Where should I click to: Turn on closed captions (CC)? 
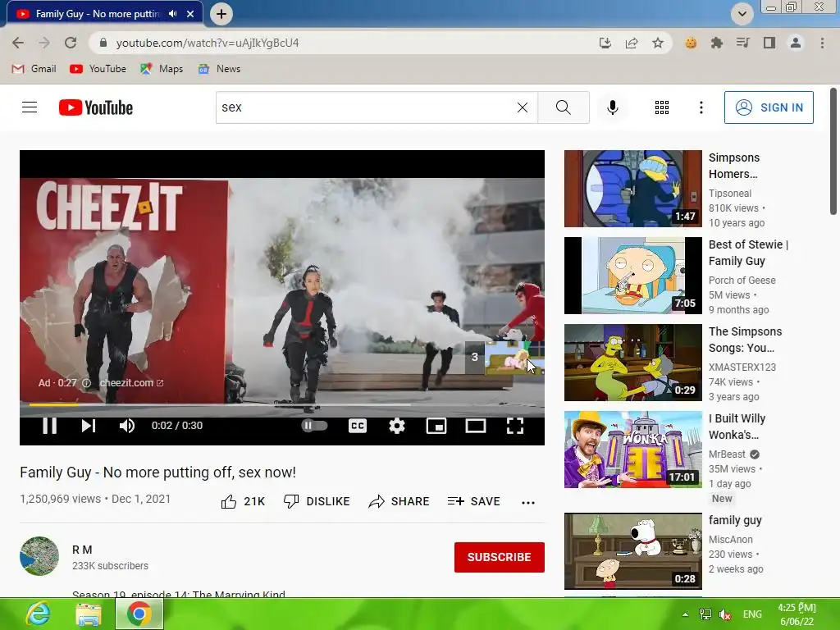(358, 426)
